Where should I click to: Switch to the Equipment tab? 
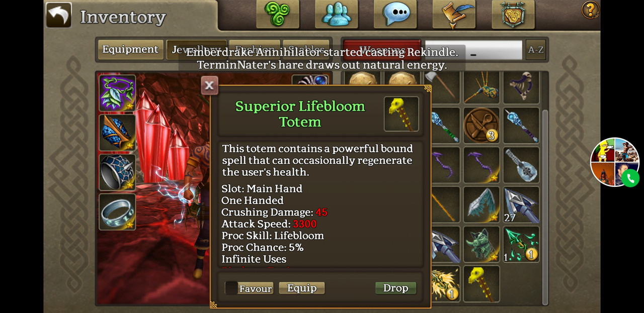(x=130, y=50)
